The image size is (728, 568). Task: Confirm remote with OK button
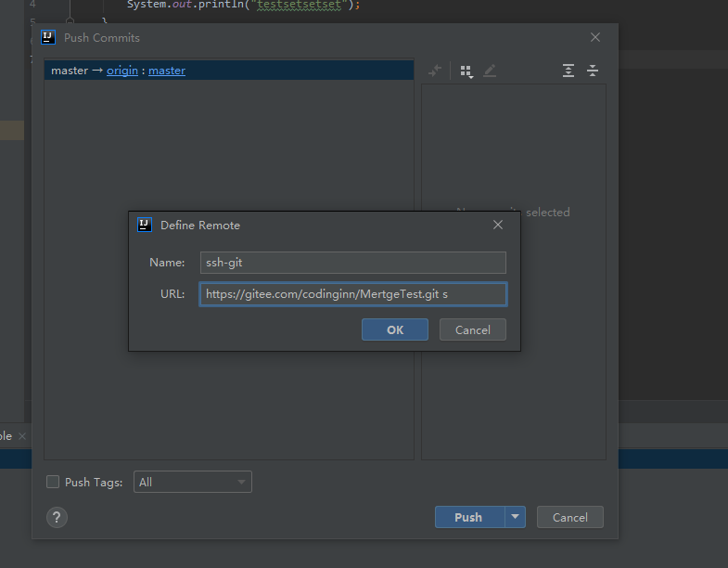click(x=395, y=329)
